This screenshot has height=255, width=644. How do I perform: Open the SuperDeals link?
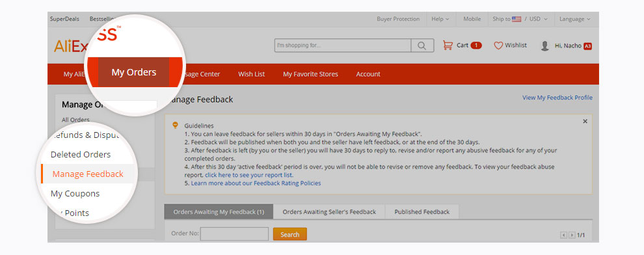[64, 19]
